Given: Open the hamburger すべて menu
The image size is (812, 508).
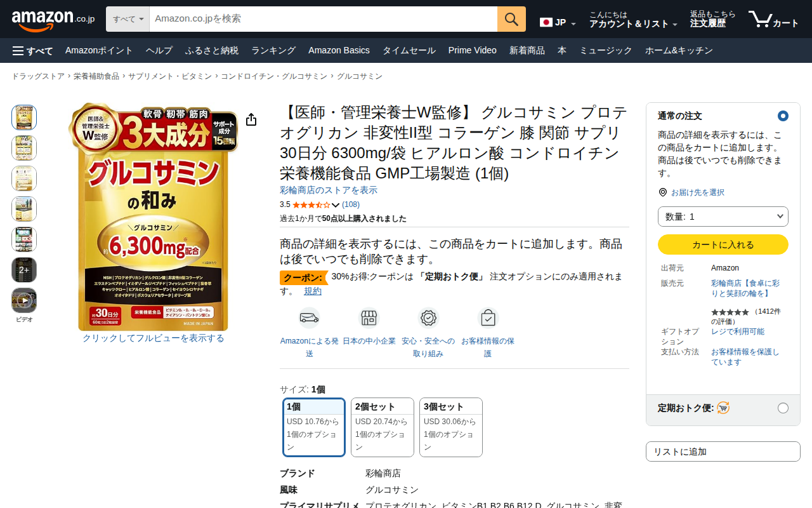Looking at the screenshot, I should point(32,51).
